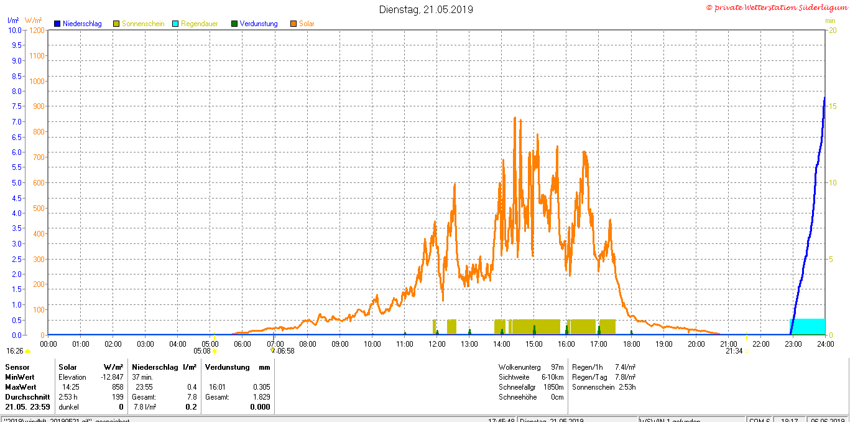Click the yellow marker icon beside 21:34
Image resolution: width=868 pixels, height=422 pixels.
coord(746,351)
